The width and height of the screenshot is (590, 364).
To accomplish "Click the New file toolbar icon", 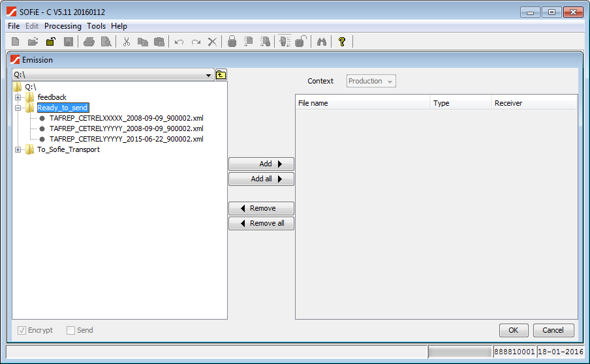I will (16, 42).
